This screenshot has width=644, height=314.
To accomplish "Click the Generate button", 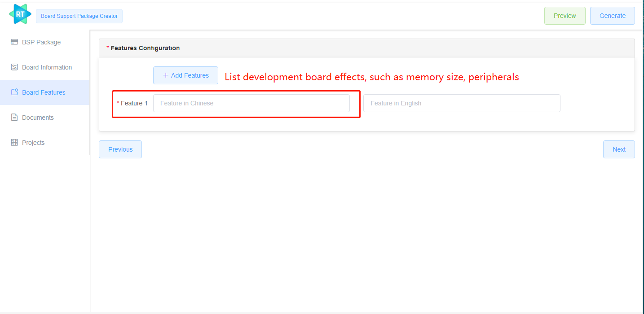I will pos(612,15).
